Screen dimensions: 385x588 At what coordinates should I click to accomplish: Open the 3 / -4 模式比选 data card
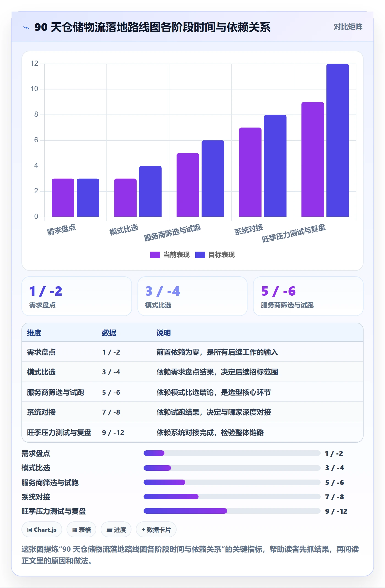point(193,296)
